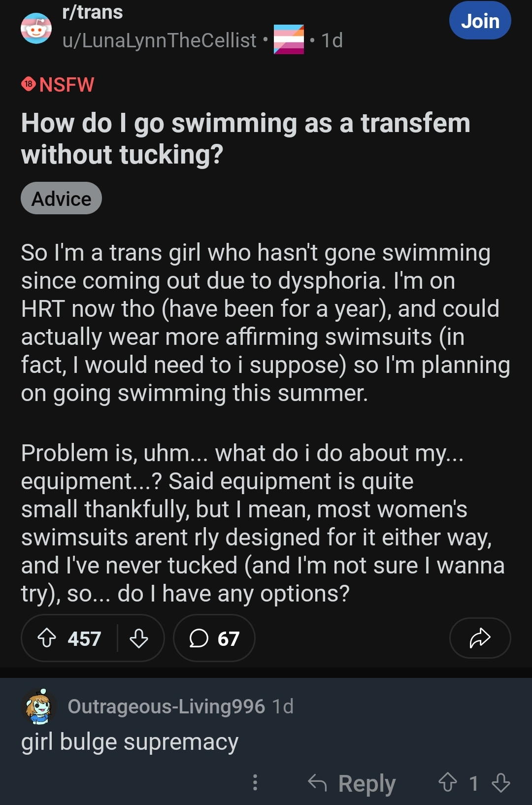Downvote the 'girl bulge supremacy' comment
Viewport: 532px width, 805px height.
(501, 782)
